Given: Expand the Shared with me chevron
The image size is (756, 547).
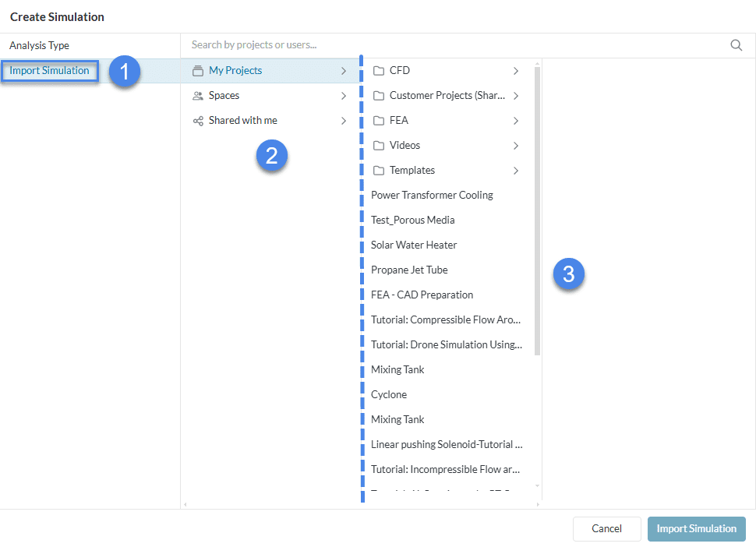Looking at the screenshot, I should pyautogui.click(x=344, y=121).
